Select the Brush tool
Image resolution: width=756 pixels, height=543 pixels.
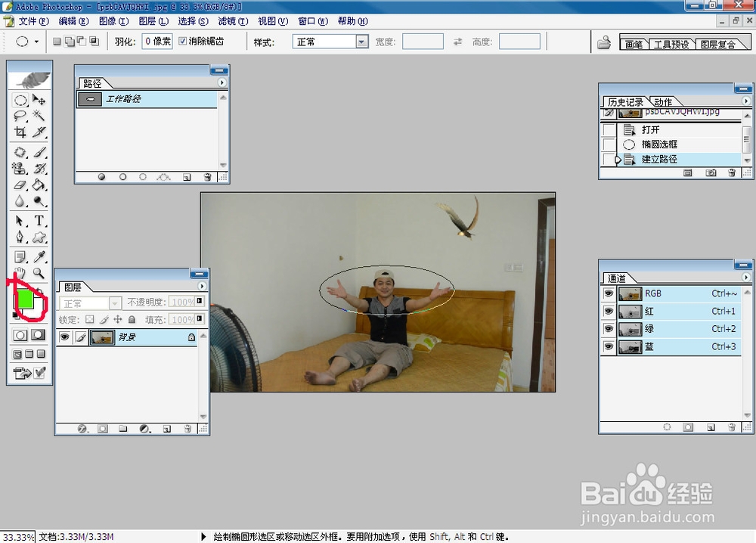point(39,152)
